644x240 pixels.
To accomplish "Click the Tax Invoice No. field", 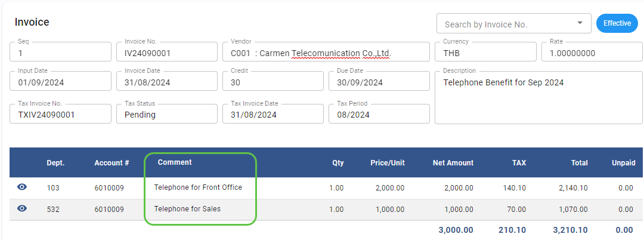I will tap(60, 115).
